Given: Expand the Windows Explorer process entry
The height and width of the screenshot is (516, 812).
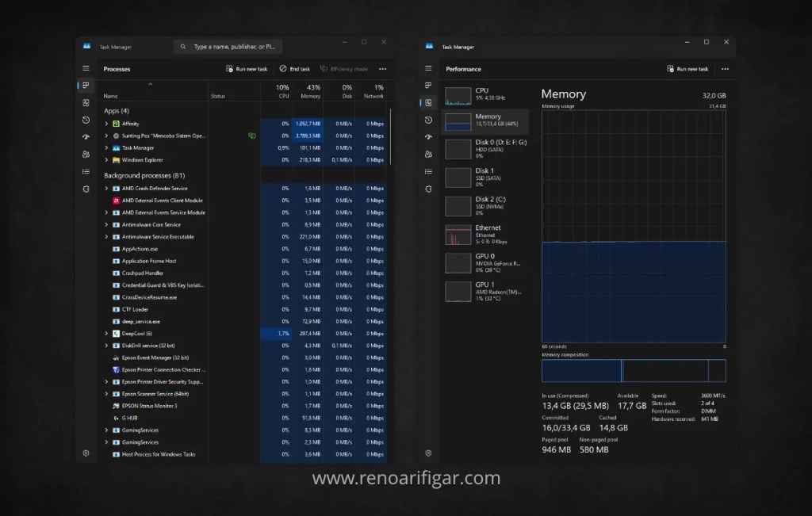Looking at the screenshot, I should point(107,160).
